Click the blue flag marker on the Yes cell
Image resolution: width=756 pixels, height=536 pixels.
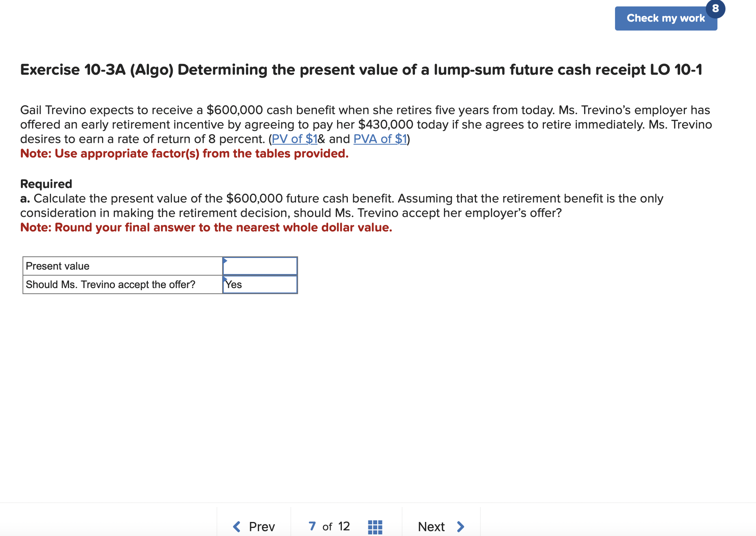point(225,279)
